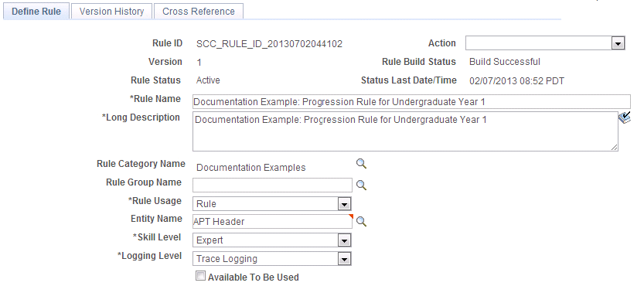Look up Rule Group Name magnifier
Screen dimensions: 644x286
coord(361,185)
